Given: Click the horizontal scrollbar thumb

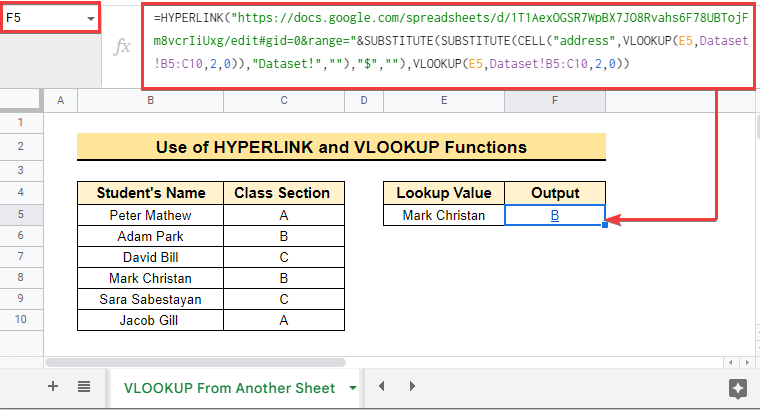Looking at the screenshot, I should click(195, 362).
